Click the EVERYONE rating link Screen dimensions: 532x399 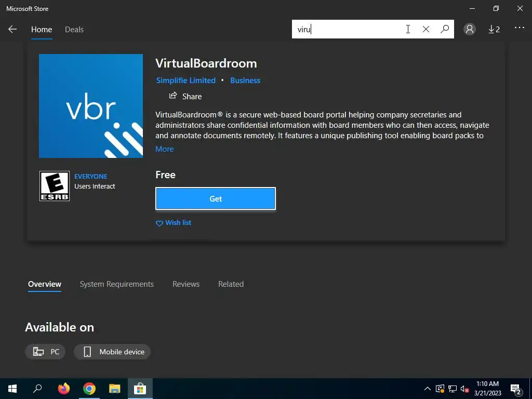(x=90, y=177)
